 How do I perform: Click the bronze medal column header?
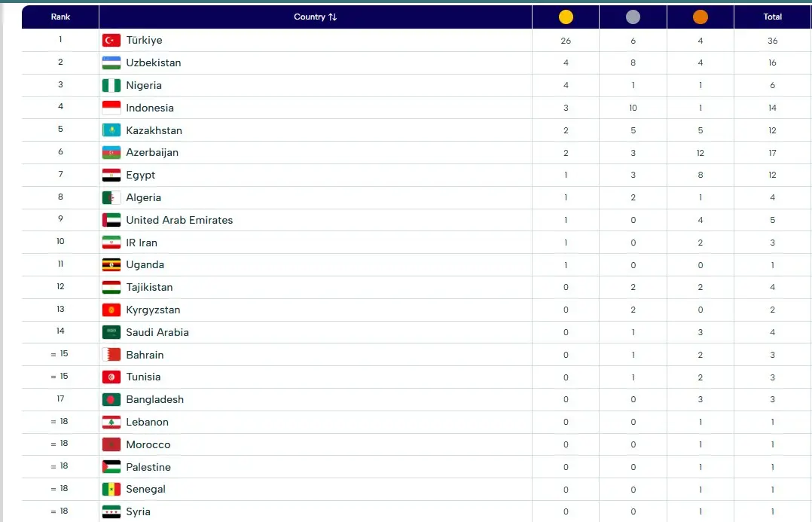(700, 17)
